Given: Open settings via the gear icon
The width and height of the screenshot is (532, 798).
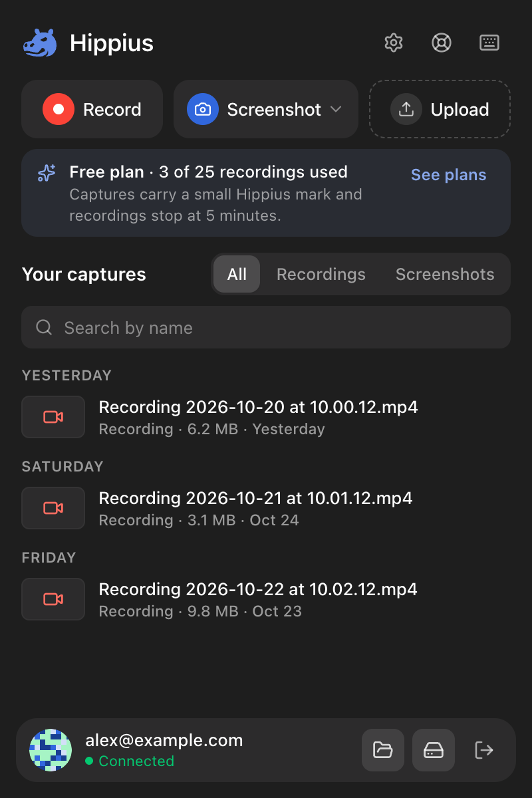Looking at the screenshot, I should (x=394, y=43).
